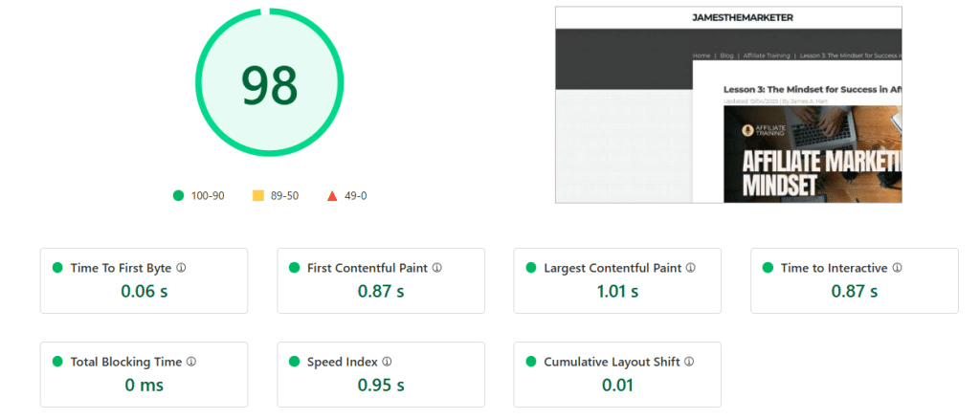Click Cumulative Layout Shift info icon

tap(689, 362)
